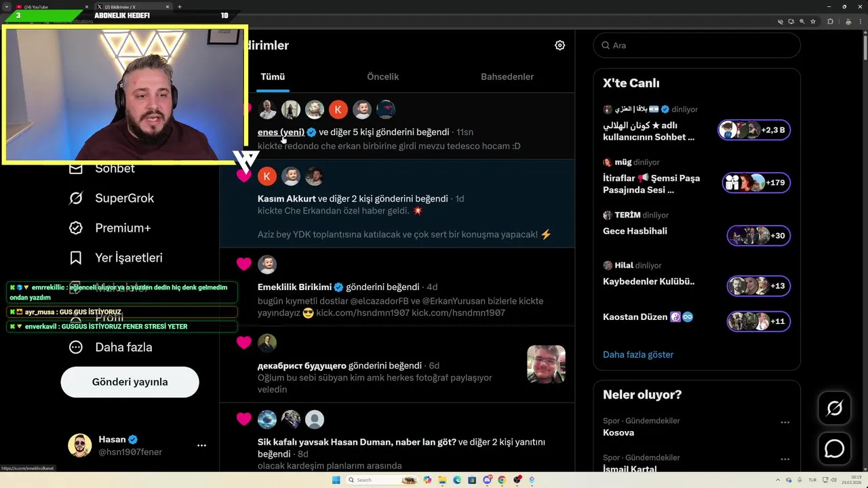Screen dimensions: 868x488
Task: Open Chrome from taskbar
Action: [502, 480]
